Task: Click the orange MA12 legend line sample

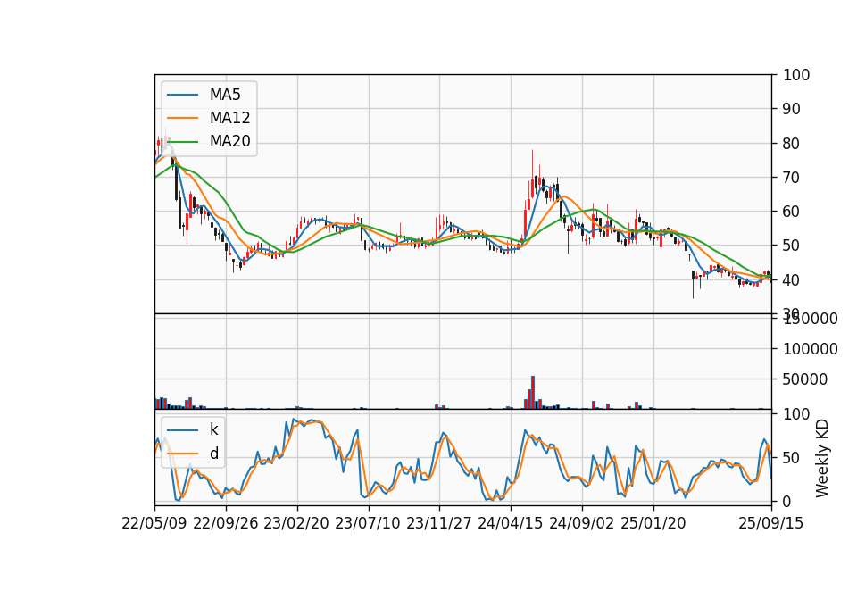Action: pyautogui.click(x=182, y=118)
